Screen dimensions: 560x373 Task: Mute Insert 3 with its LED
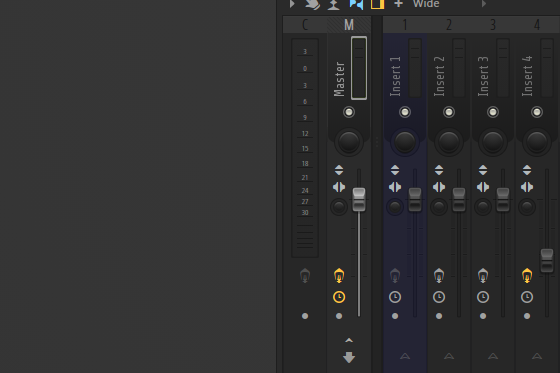click(x=493, y=112)
